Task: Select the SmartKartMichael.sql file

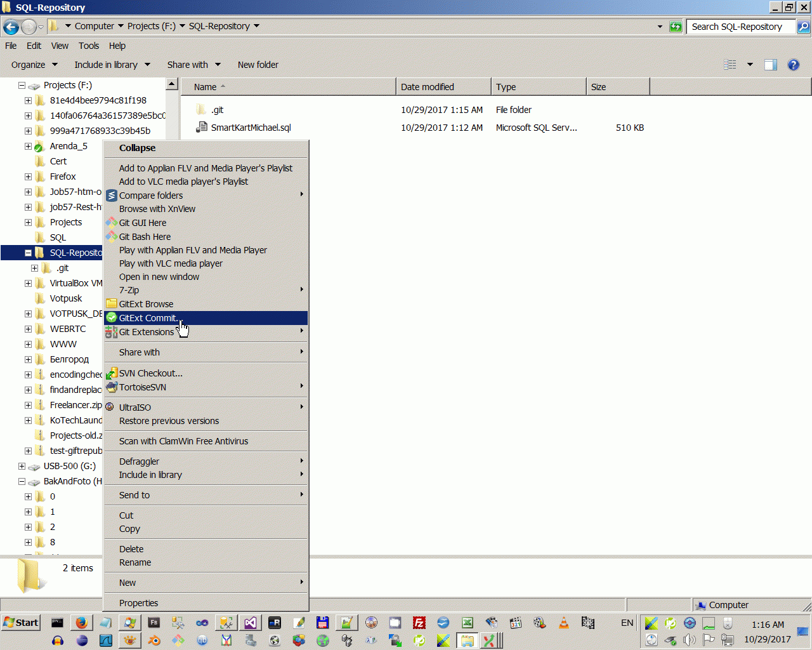Action: point(251,128)
